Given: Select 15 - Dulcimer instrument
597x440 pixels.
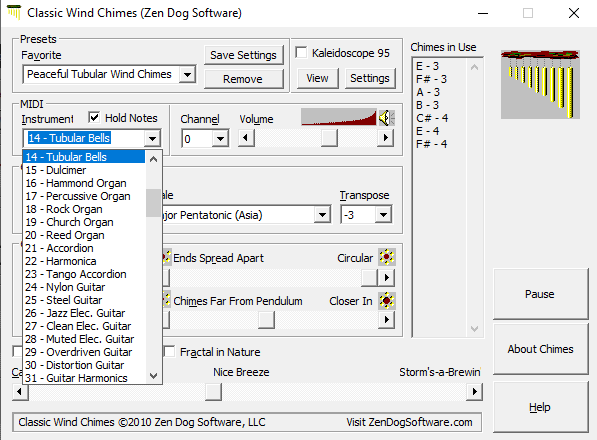Looking at the screenshot, I should pyautogui.click(x=84, y=170).
